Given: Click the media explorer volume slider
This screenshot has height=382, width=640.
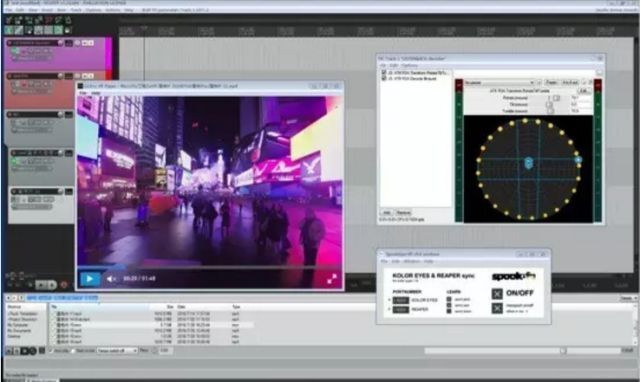Looking at the screenshot, I should pos(522,351).
